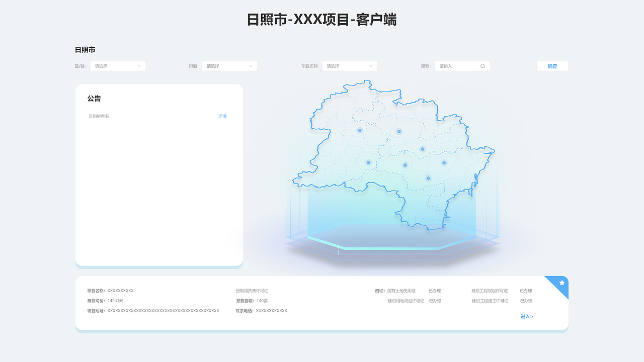
Task: Click the 建设工程规划许可证 certificate label
Action: tap(490, 291)
